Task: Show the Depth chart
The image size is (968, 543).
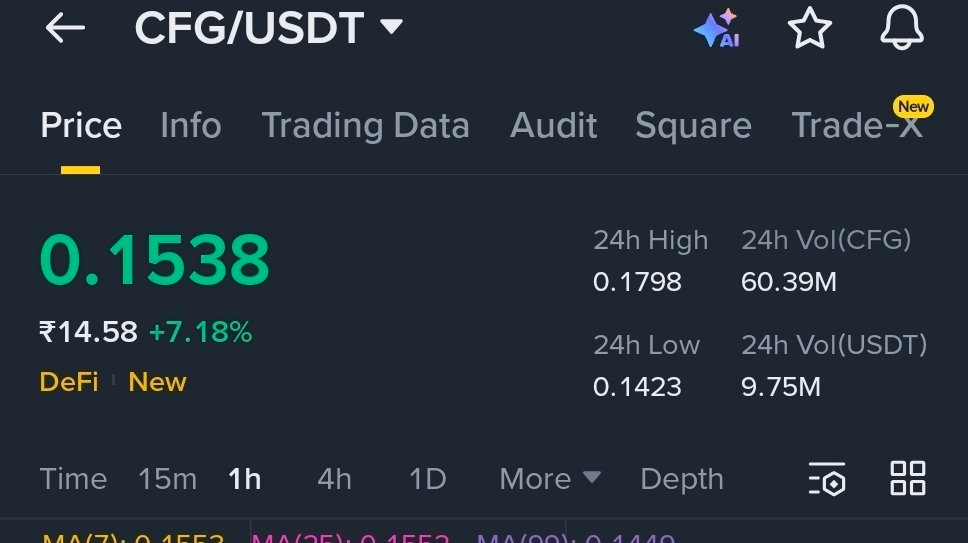Action: click(682, 479)
